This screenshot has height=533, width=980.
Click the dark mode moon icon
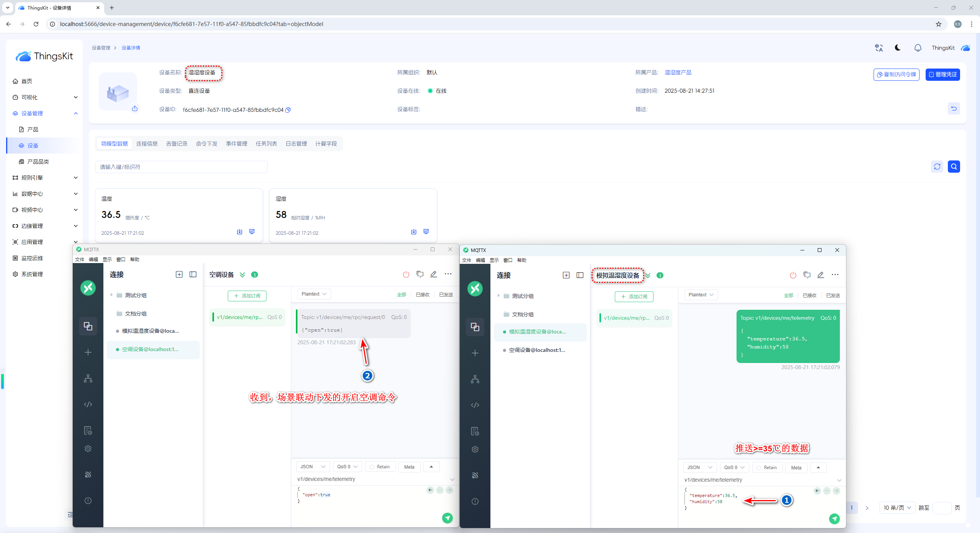coord(898,48)
